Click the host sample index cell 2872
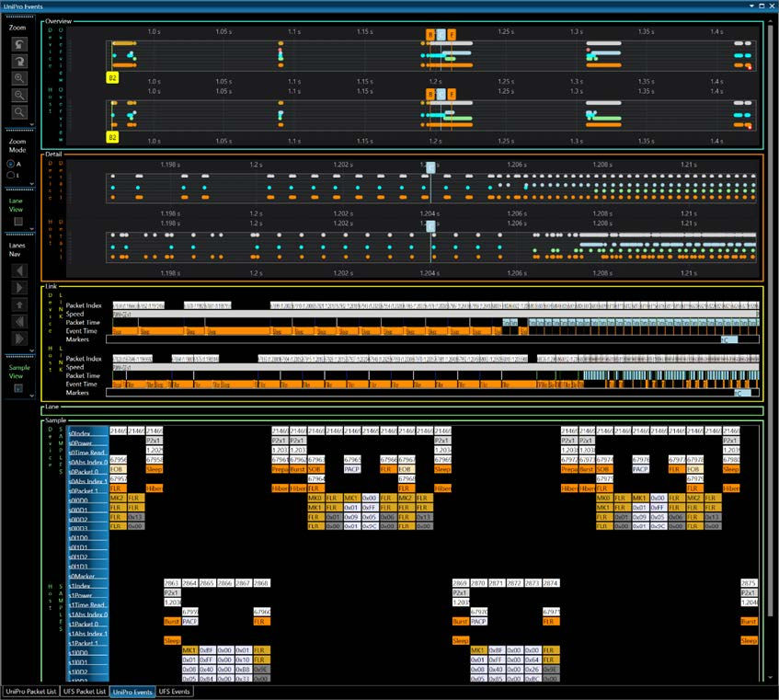This screenshot has height=700, width=779. (514, 583)
